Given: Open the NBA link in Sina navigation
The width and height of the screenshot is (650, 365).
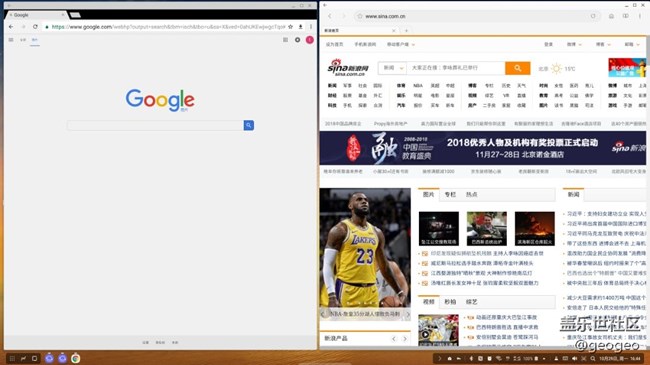Looking at the screenshot, I should pos(418,85).
